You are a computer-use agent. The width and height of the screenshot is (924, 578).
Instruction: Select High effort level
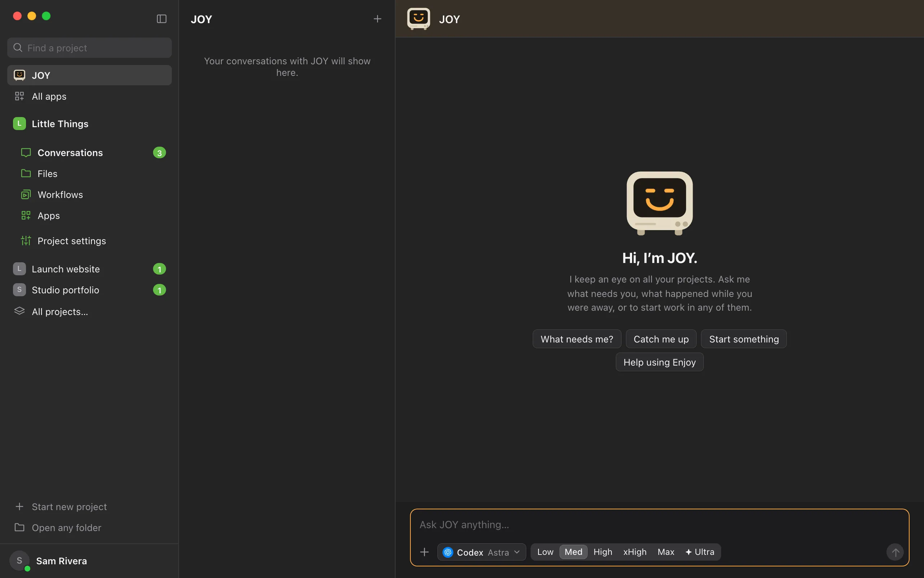coord(602,552)
